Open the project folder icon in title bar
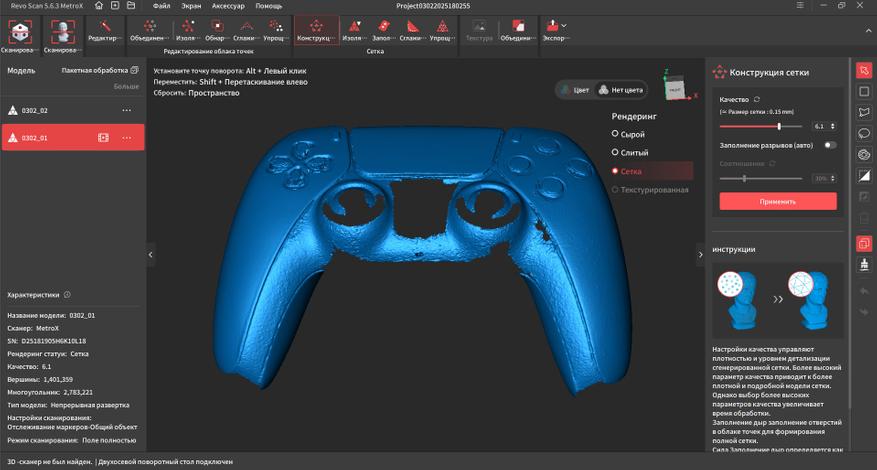The image size is (877, 470). tap(130, 6)
